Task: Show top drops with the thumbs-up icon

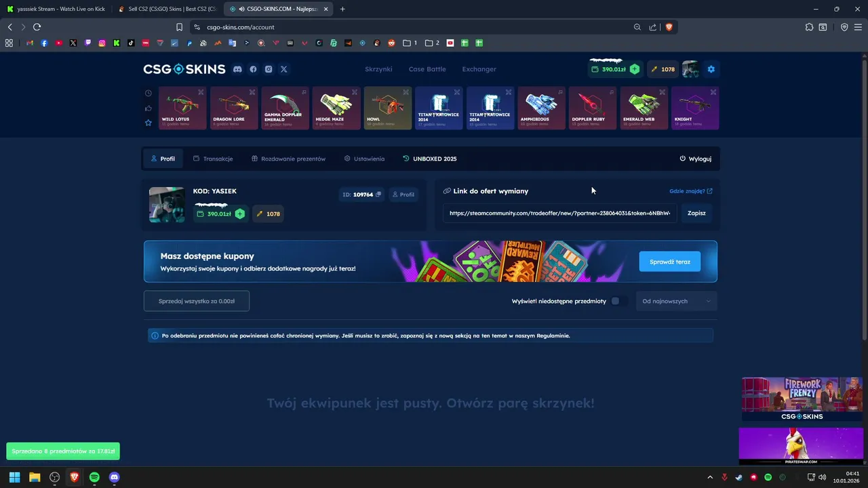Action: click(x=149, y=108)
